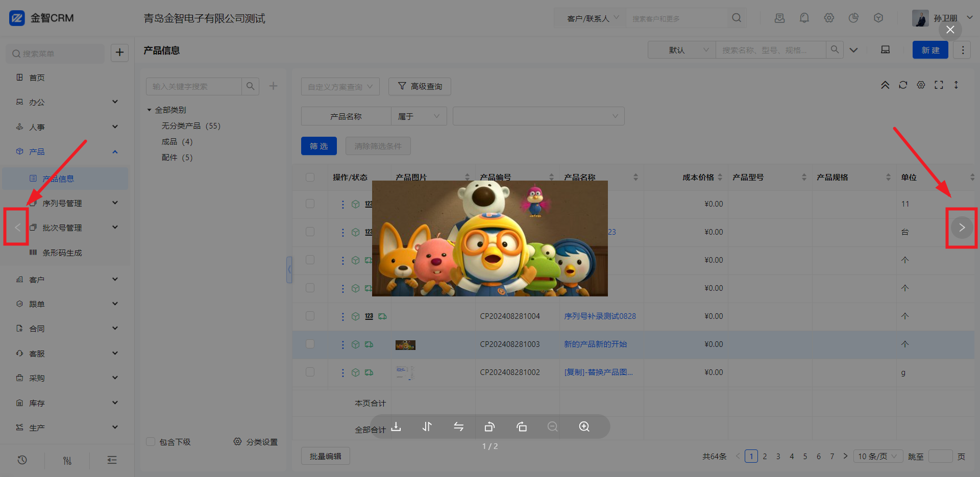Open the 属于 condition dropdown
This screenshot has height=477, width=980.
click(419, 116)
